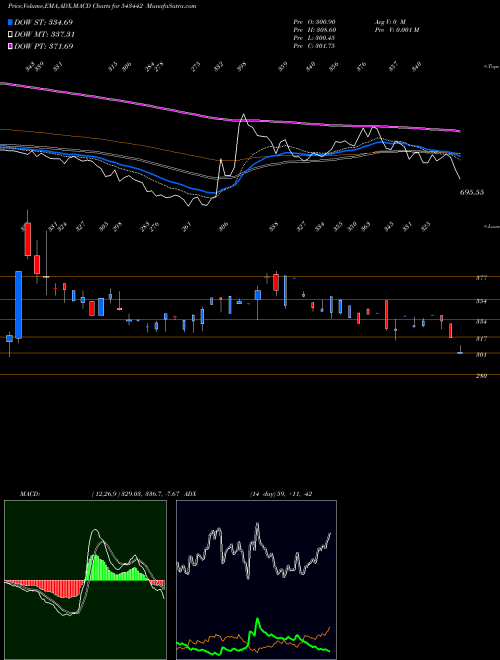The height and width of the screenshot is (660, 500).
Task: Click the 'Pre L: 300.45' low value
Action: [314, 37]
